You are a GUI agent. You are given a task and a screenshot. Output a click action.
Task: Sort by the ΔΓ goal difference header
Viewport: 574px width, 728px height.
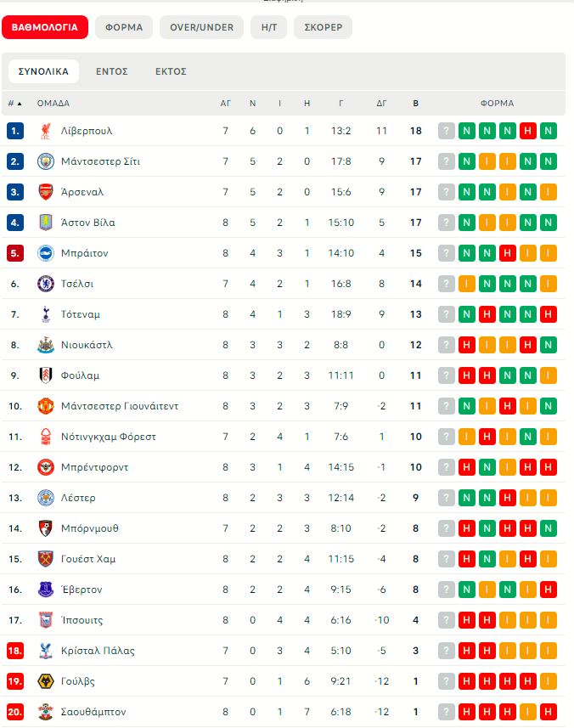point(381,103)
